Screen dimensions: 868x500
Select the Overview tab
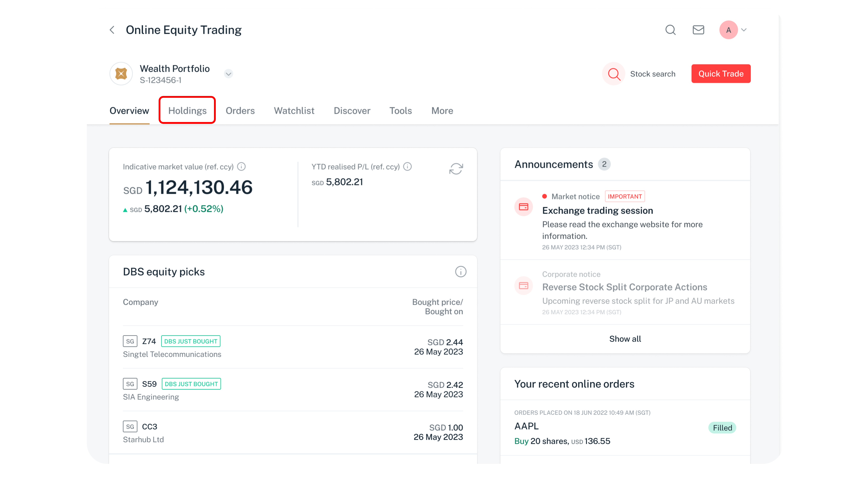129,111
